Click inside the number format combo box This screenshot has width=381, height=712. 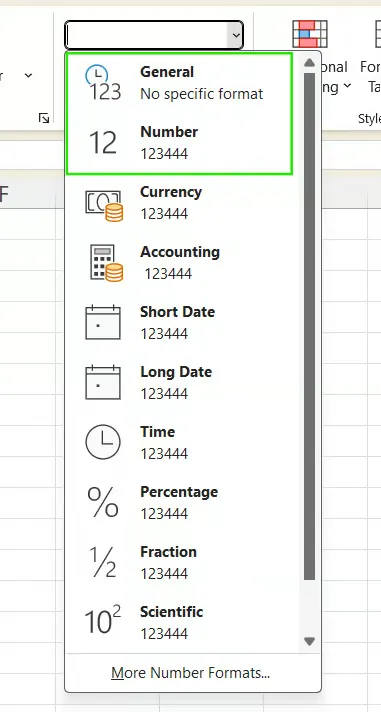click(146, 35)
